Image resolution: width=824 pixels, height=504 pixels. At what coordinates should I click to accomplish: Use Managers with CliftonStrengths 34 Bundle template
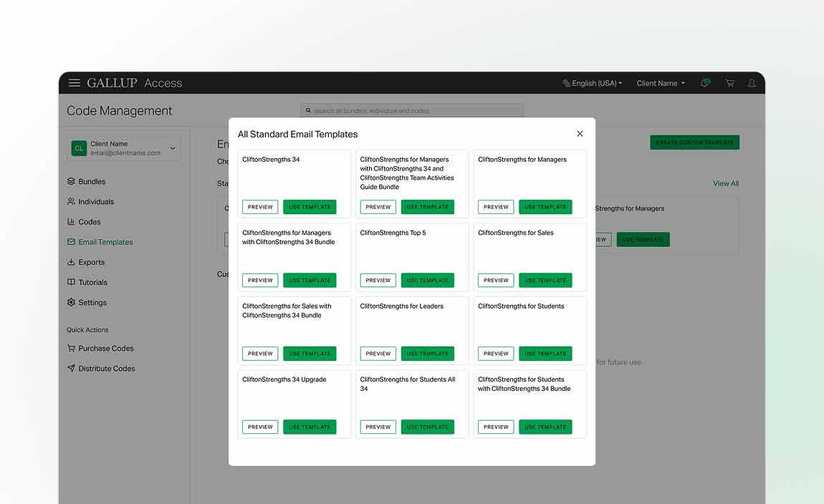310,281
